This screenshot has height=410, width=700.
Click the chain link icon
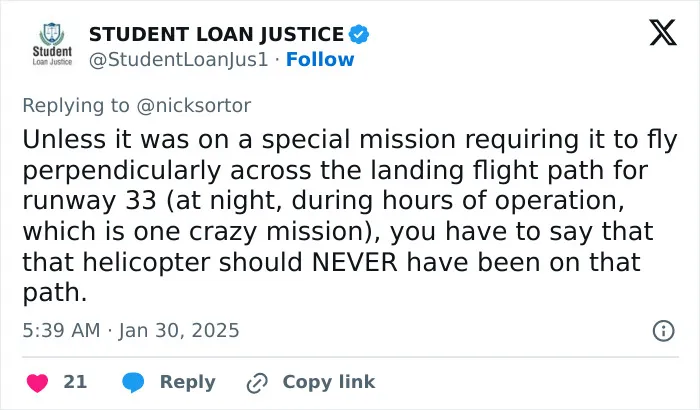click(x=257, y=383)
